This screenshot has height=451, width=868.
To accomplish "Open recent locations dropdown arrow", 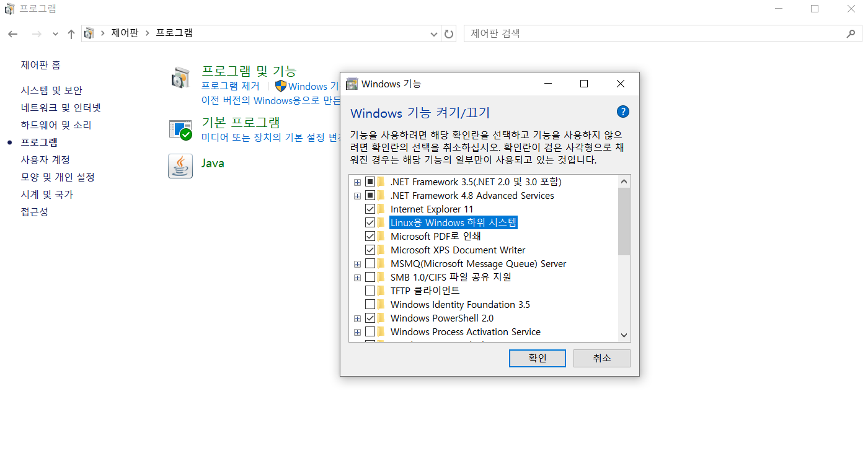I will tap(55, 33).
